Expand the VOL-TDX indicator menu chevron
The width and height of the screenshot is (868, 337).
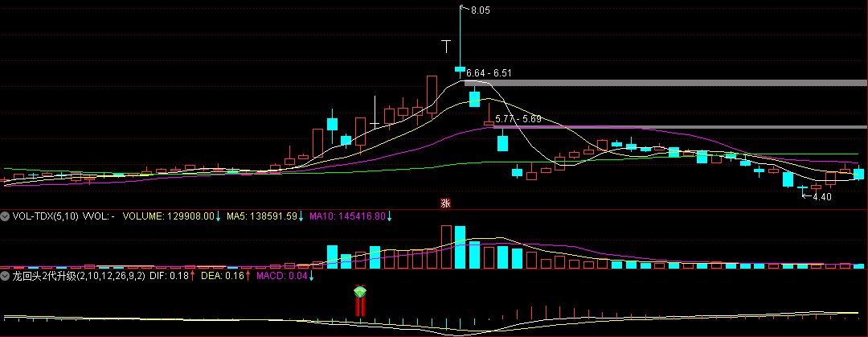coord(5,216)
